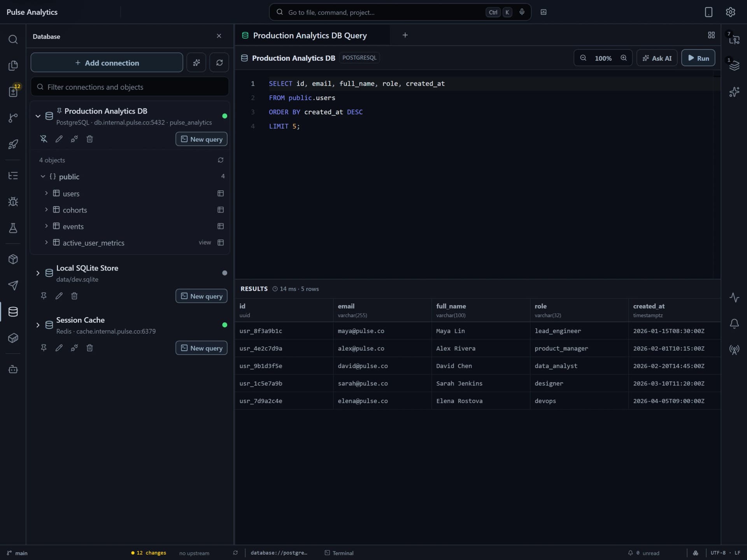Disconnect Production Analytics DB with plug icon
This screenshot has height=560, width=747.
pyautogui.click(x=74, y=139)
